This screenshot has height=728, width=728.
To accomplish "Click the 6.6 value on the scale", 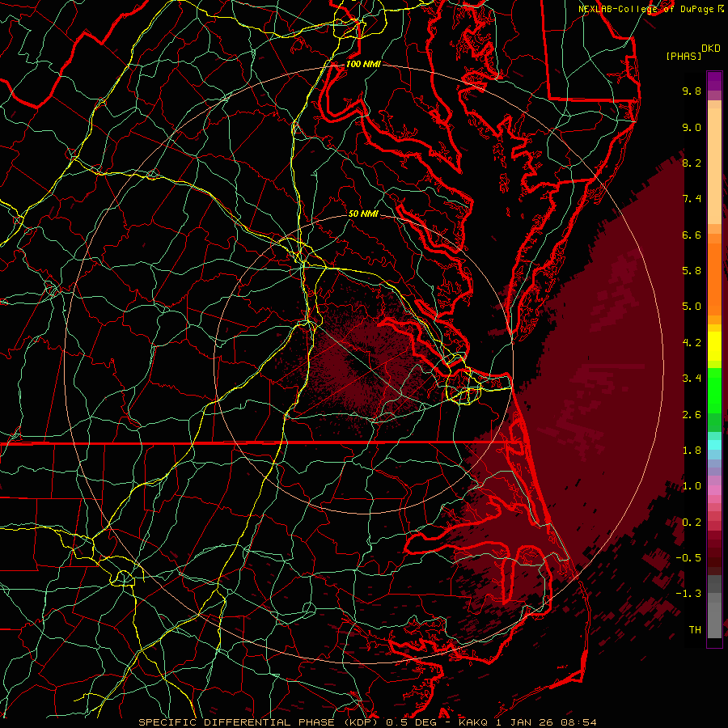I will click(692, 235).
